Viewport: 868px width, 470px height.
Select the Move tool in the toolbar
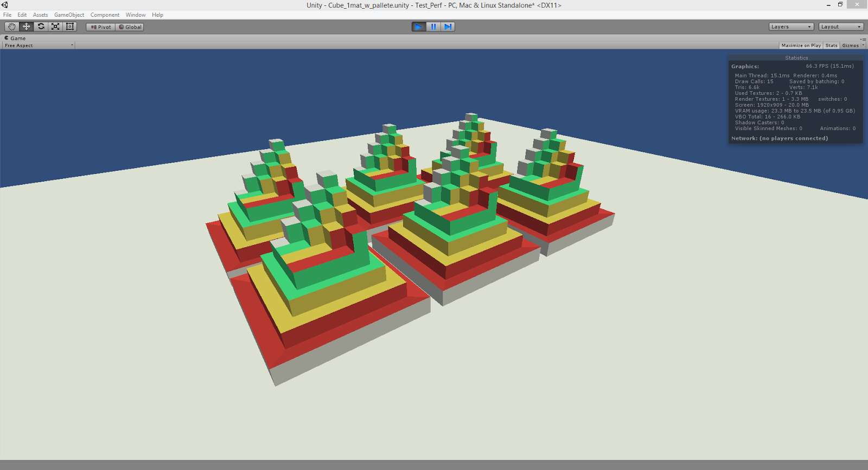[x=26, y=27]
